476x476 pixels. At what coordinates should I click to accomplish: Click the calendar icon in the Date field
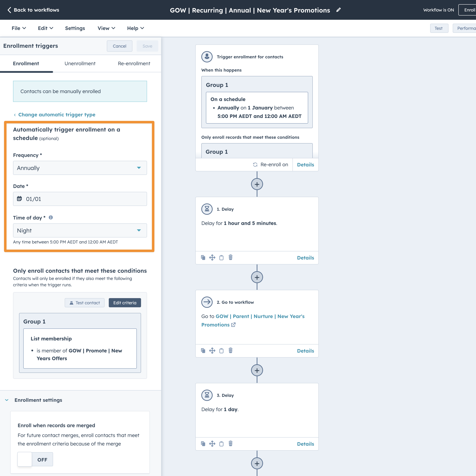19,199
